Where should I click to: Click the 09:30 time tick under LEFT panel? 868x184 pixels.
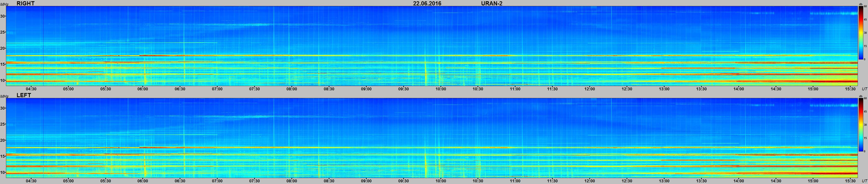pos(403,181)
